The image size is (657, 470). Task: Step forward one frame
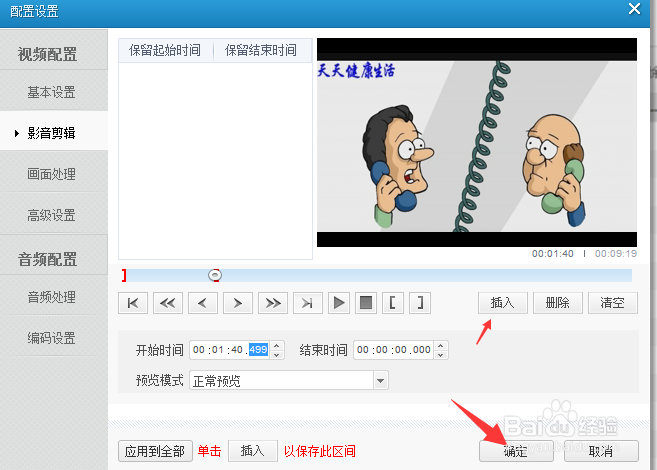(x=238, y=303)
